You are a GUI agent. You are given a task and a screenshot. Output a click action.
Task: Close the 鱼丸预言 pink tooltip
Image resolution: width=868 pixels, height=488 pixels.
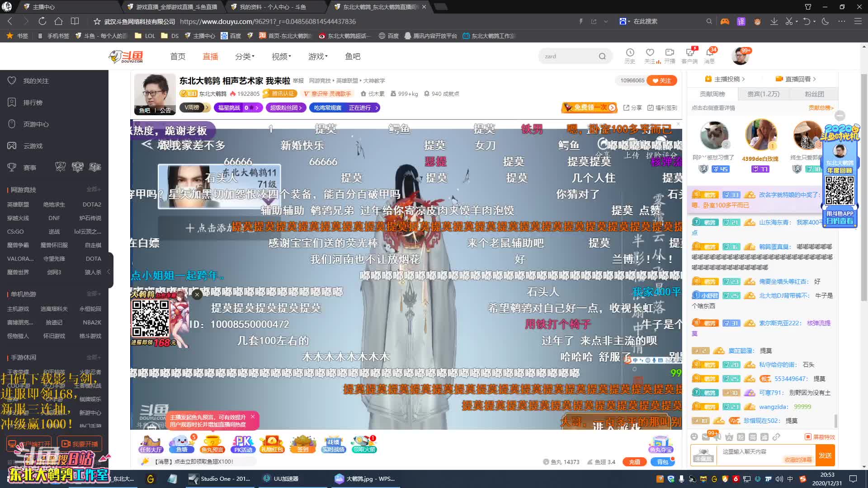click(x=253, y=417)
